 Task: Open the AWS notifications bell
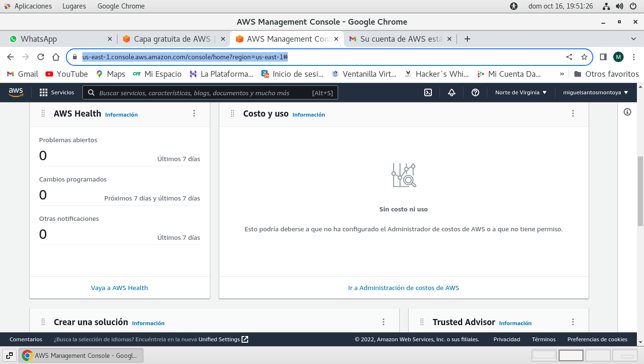(452, 92)
